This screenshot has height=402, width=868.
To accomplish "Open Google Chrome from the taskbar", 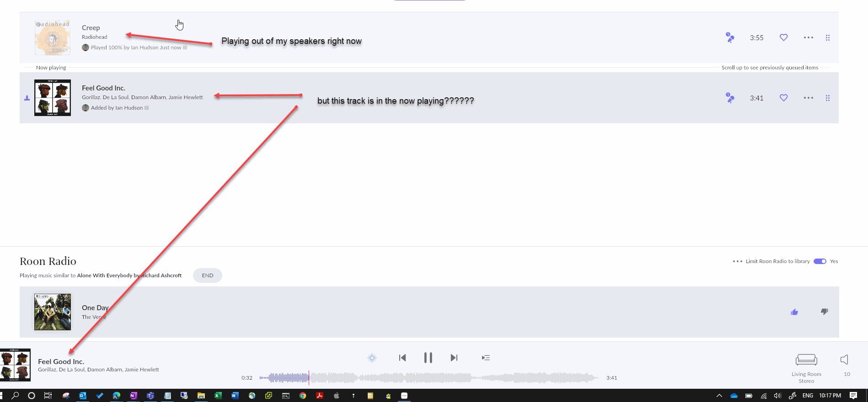I will 303,396.
